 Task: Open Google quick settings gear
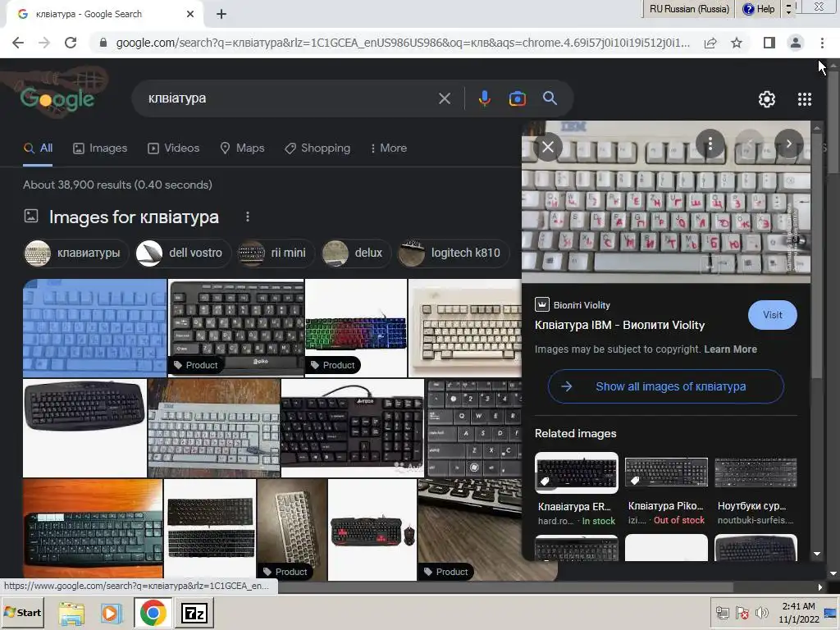click(767, 99)
